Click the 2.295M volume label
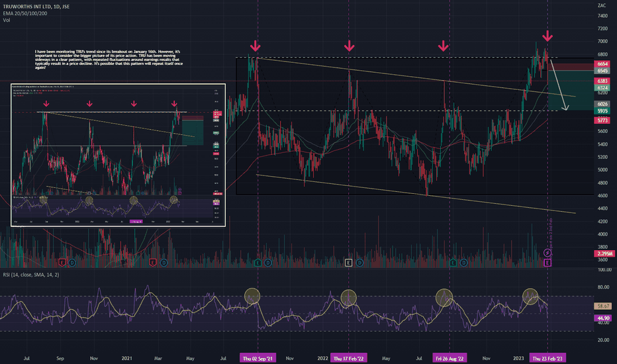 click(x=604, y=253)
